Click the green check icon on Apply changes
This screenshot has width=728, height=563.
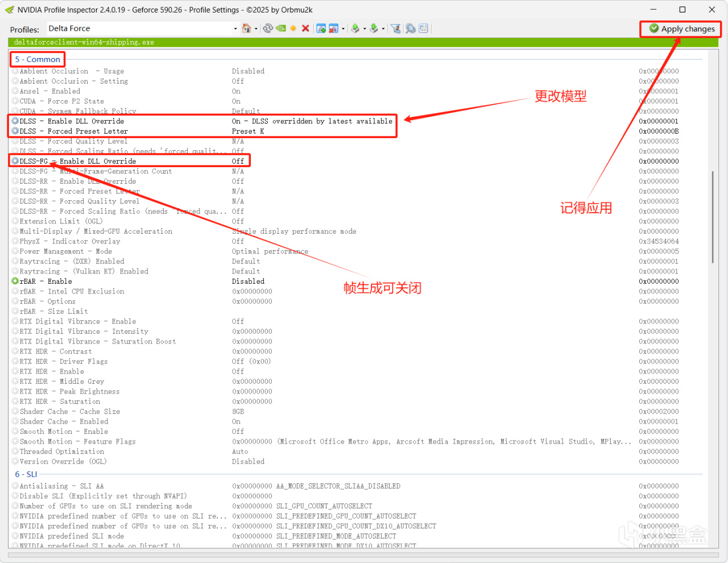pos(654,28)
